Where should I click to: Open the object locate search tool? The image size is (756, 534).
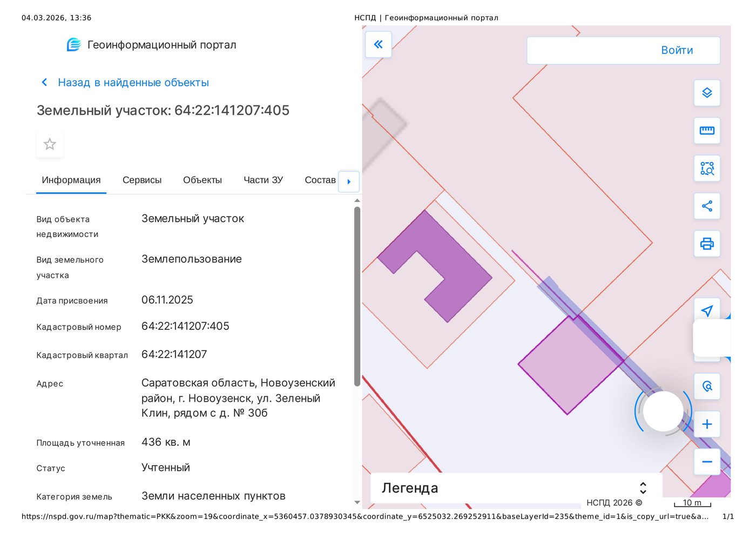click(x=707, y=386)
